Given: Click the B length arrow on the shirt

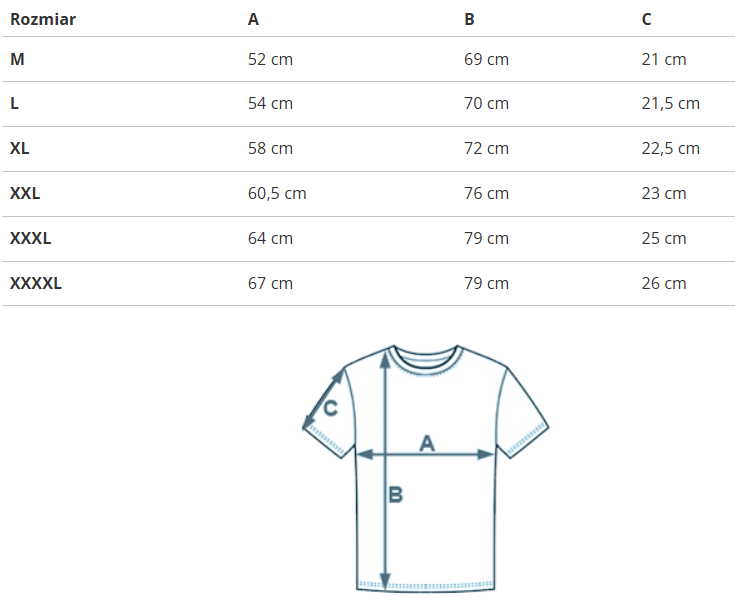Looking at the screenshot, I should click(386, 530).
